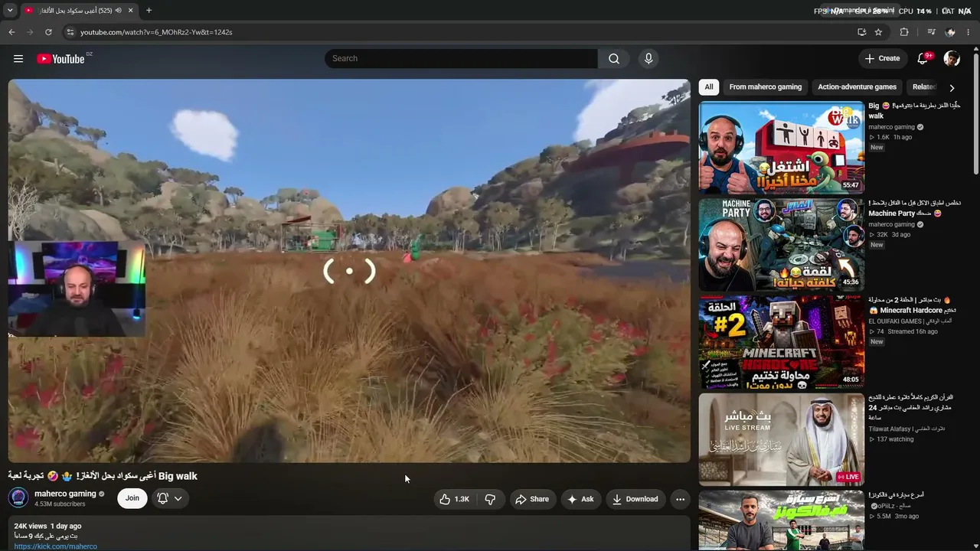The height and width of the screenshot is (551, 980).
Task: Open the Chrome profile avatar
Action: (950, 32)
